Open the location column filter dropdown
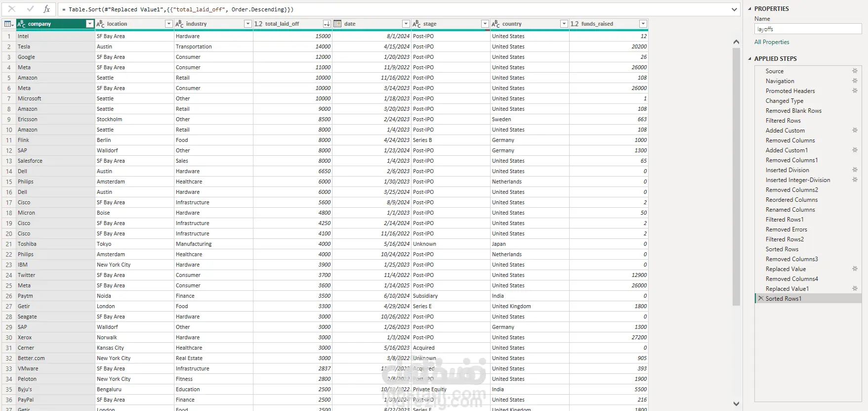Image resolution: width=868 pixels, height=411 pixels. 168,24
